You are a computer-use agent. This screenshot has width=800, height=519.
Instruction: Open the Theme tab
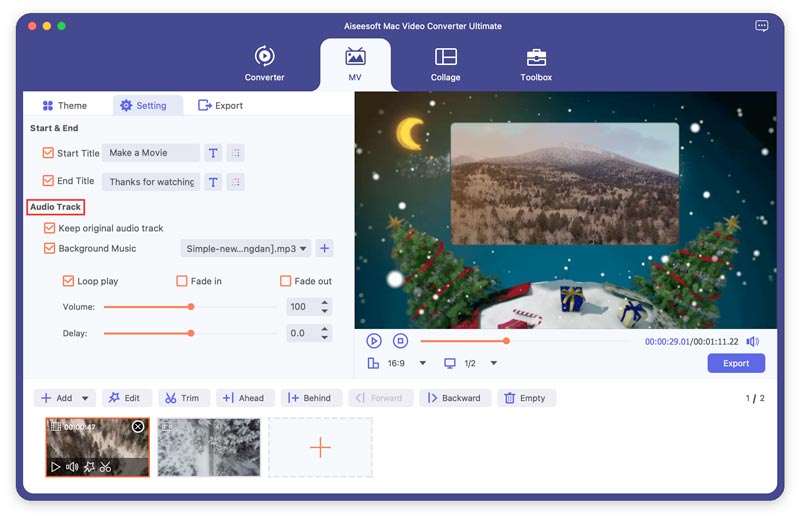pos(65,106)
